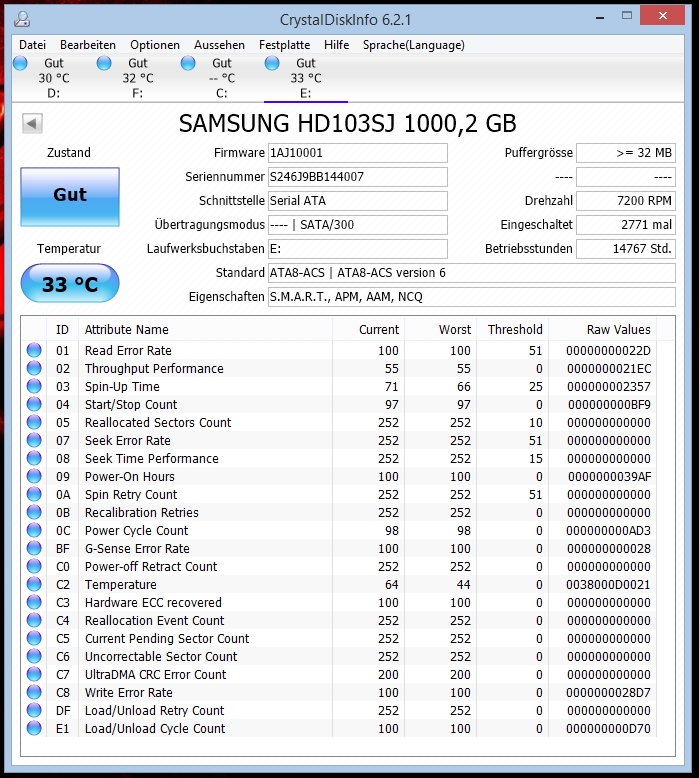Viewport: 699px width, 778px height.
Task: Click status orb of Temperature attribute row
Action: pyautogui.click(x=34, y=584)
